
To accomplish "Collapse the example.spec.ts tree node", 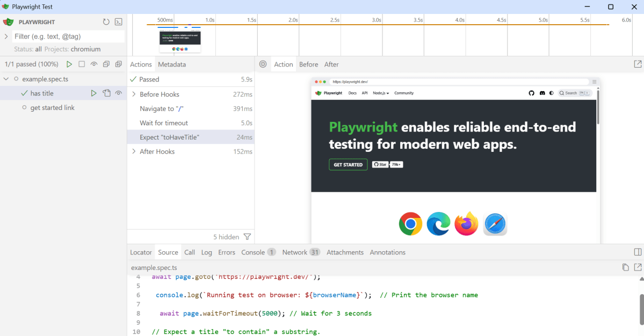I will click(6, 79).
